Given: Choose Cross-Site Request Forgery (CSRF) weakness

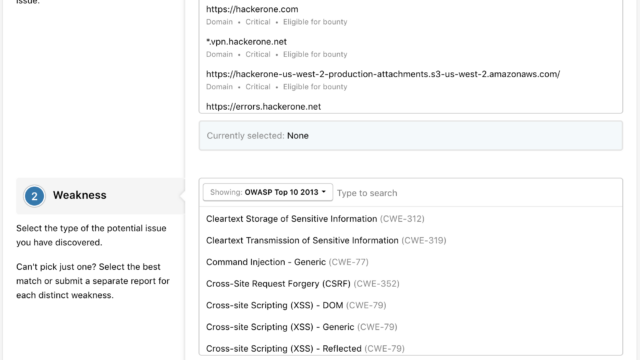Looking at the screenshot, I should 411,284.
